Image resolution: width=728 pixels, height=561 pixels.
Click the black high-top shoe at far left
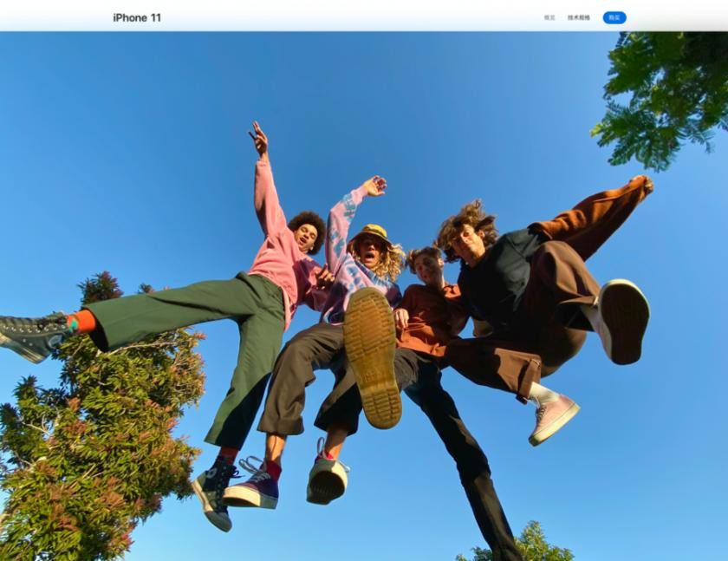33,336
